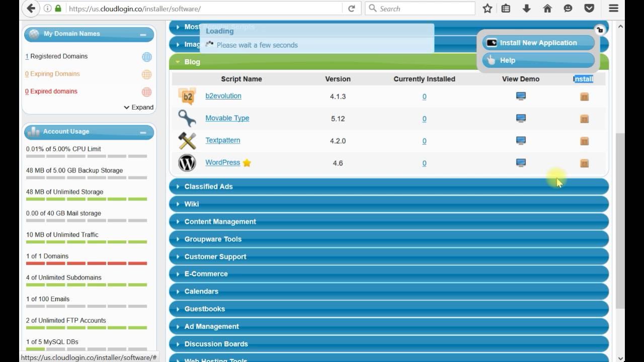The image size is (644, 362).
Task: Open the bookmarks list icon
Action: pos(506,9)
